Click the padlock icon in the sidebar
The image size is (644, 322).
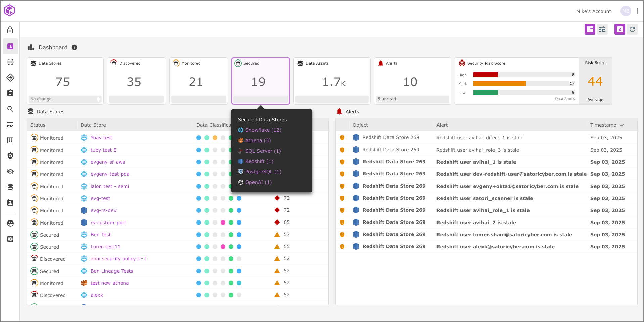pos(10,30)
